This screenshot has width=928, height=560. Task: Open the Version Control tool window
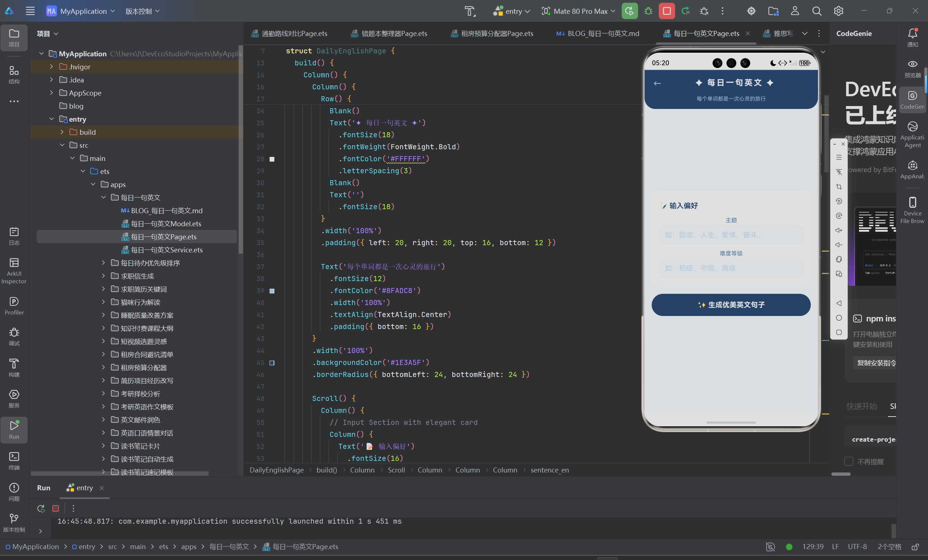point(14,523)
